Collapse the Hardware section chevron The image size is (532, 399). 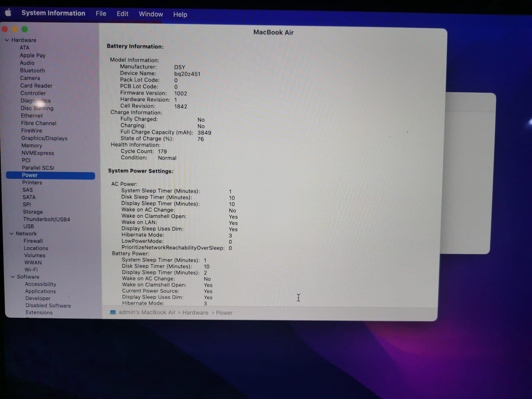(x=7, y=40)
